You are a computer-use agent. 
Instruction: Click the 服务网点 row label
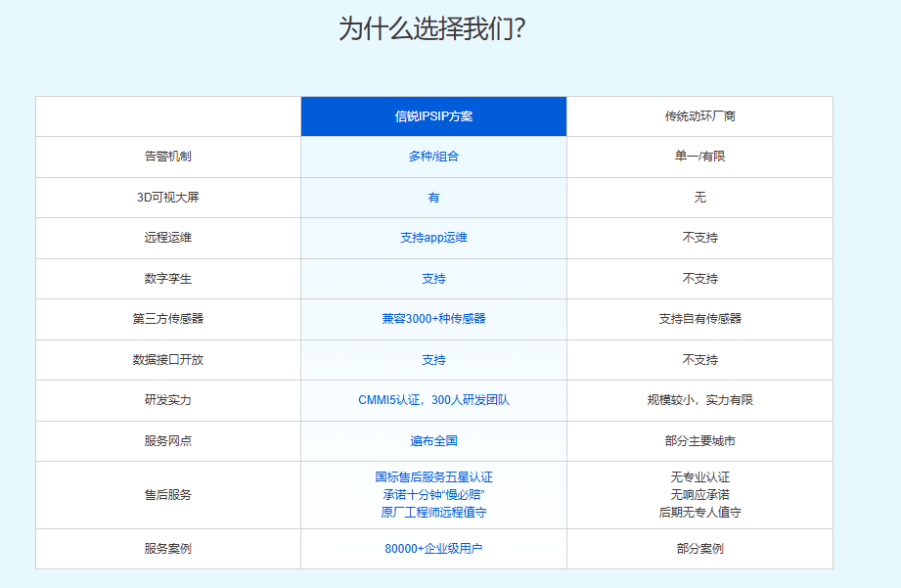(168, 441)
